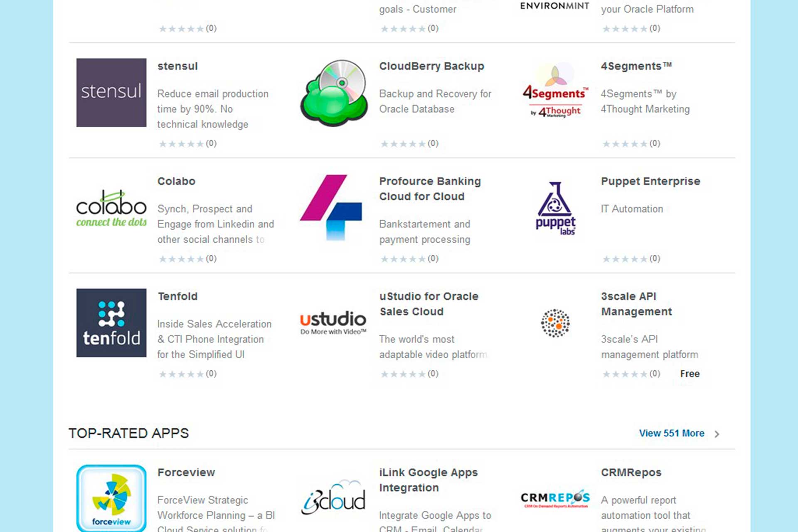Open the Colabo app title
The width and height of the screenshot is (798, 532).
coord(176,181)
